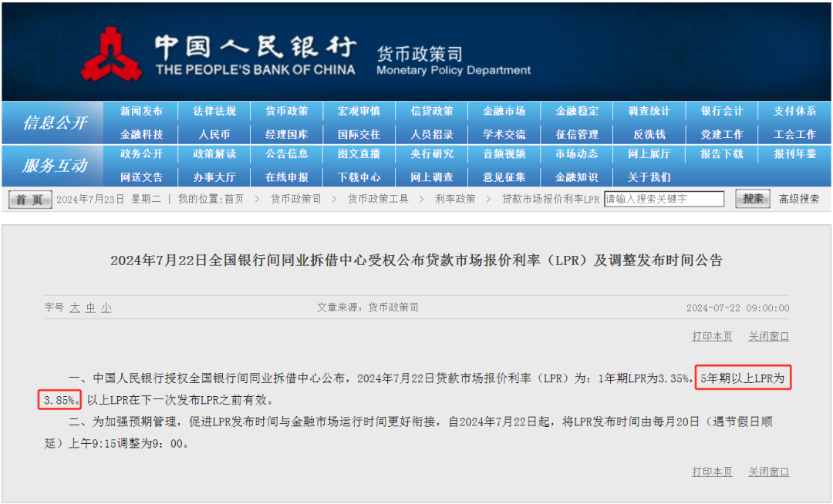Set font size to 小

click(106, 307)
